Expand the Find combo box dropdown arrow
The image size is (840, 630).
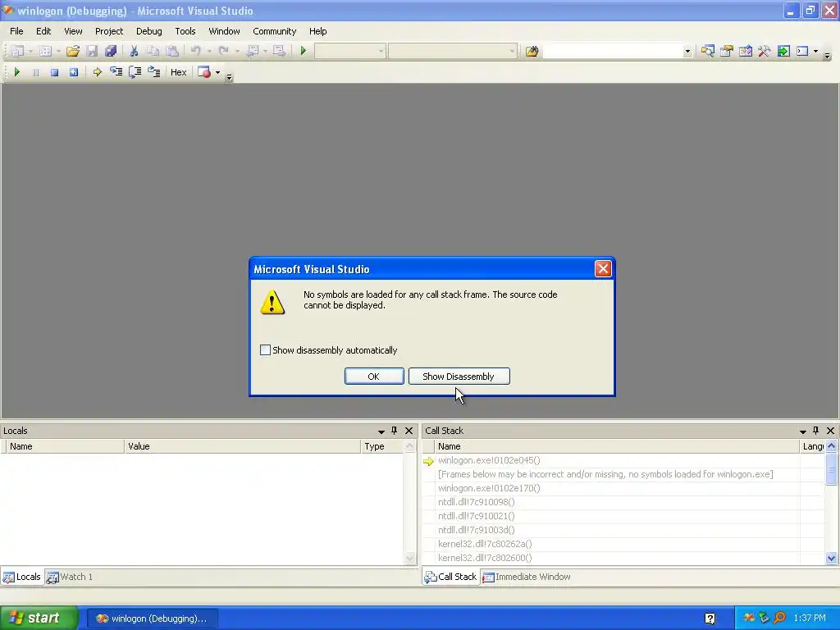click(687, 52)
